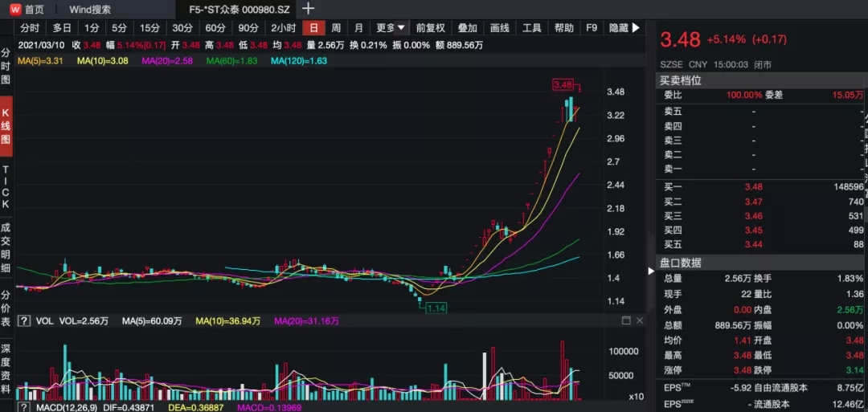This screenshot has height=412, width=868.
Task: Close the VOL indicator panel
Action: click(640, 320)
